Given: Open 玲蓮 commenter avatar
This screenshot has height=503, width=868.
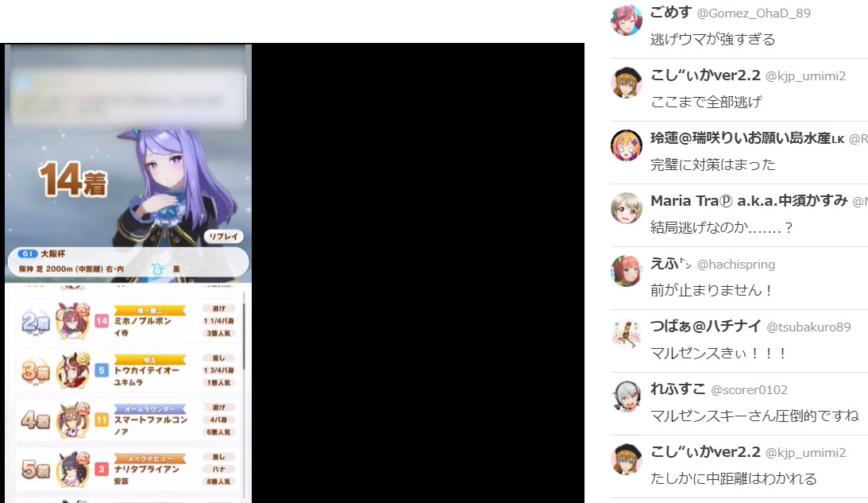Looking at the screenshot, I should pyautogui.click(x=626, y=145).
